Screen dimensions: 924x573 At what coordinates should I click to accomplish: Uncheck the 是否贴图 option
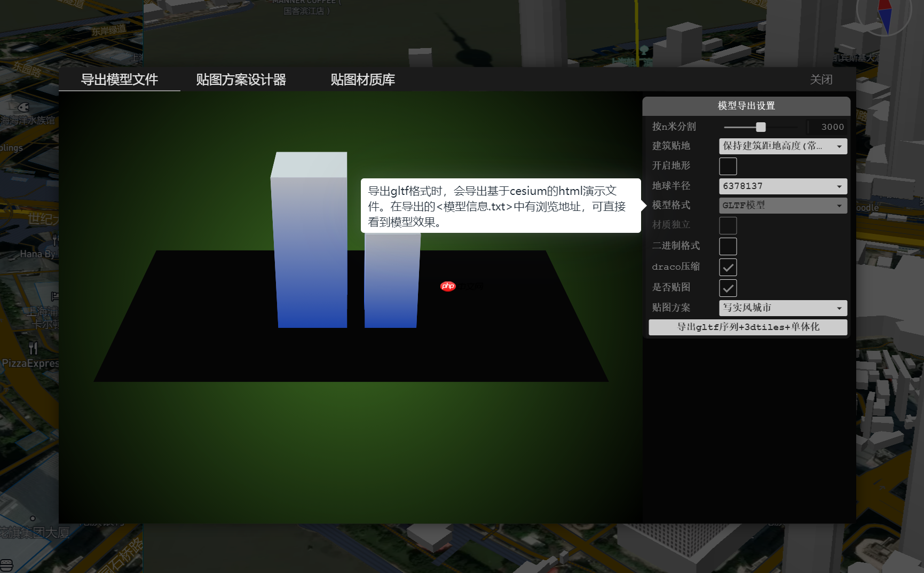coord(728,288)
